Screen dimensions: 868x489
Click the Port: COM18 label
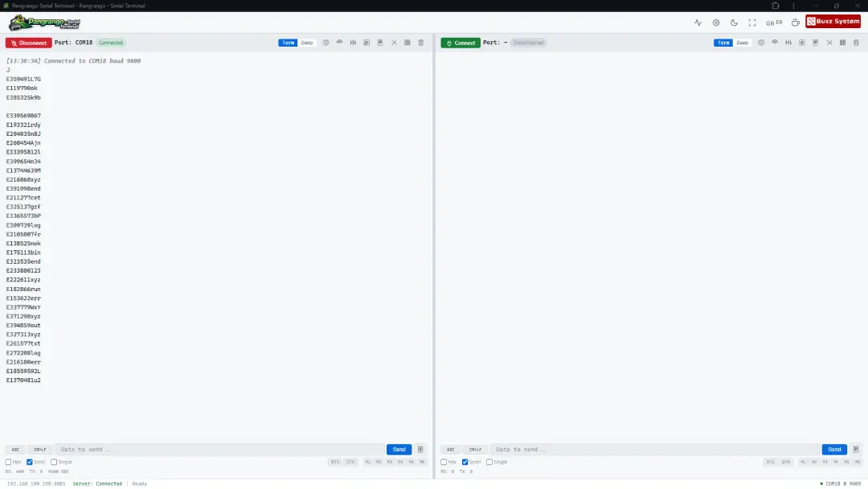pos(74,43)
